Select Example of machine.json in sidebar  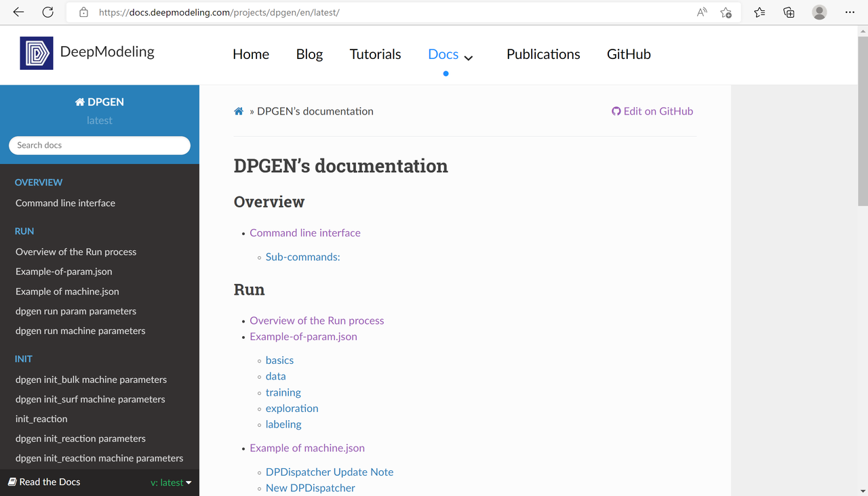tap(67, 291)
